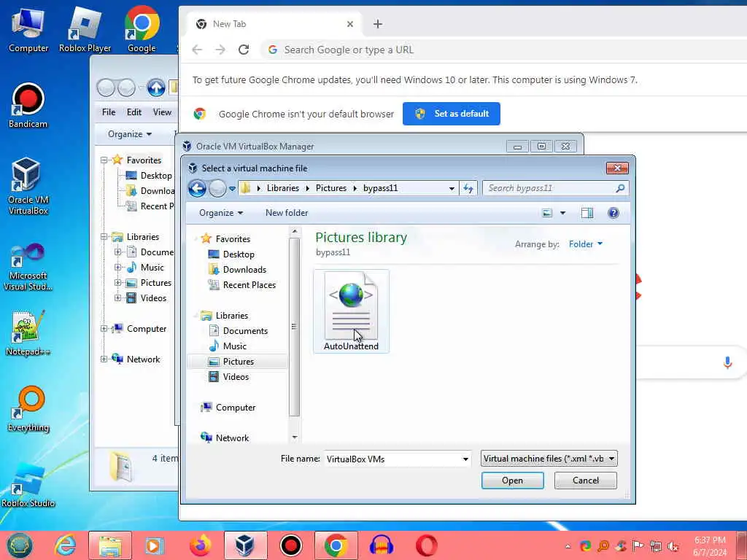
Task: Open Arrange by Folder dropdown
Action: [586, 244]
